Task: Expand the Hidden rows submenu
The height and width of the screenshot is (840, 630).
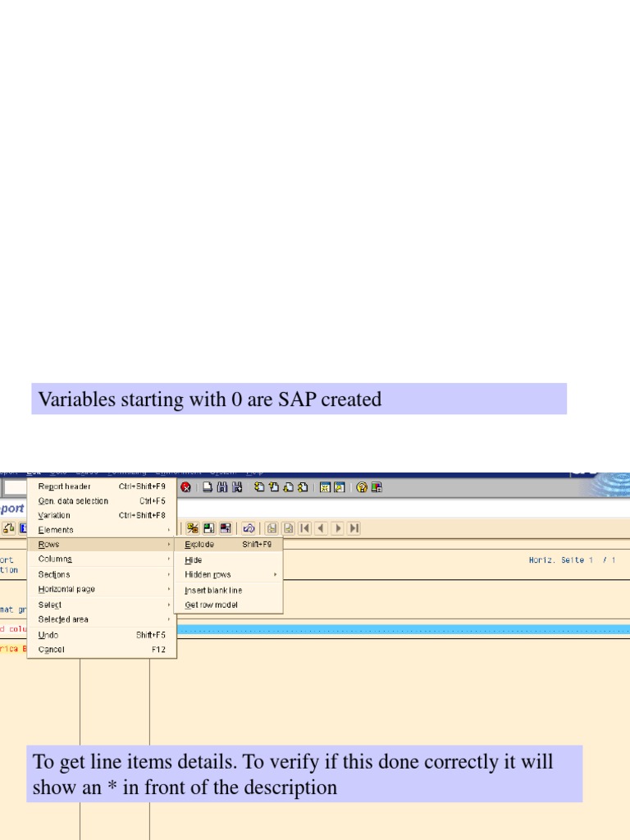Action: point(229,574)
